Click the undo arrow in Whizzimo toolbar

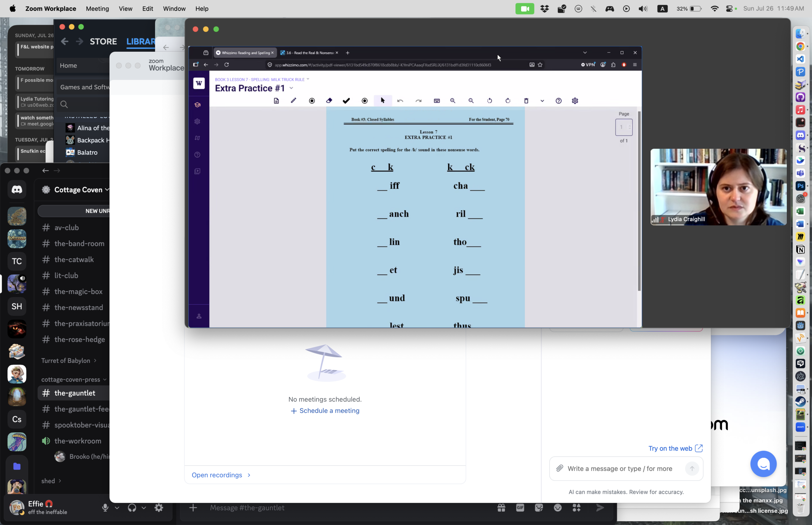click(400, 101)
